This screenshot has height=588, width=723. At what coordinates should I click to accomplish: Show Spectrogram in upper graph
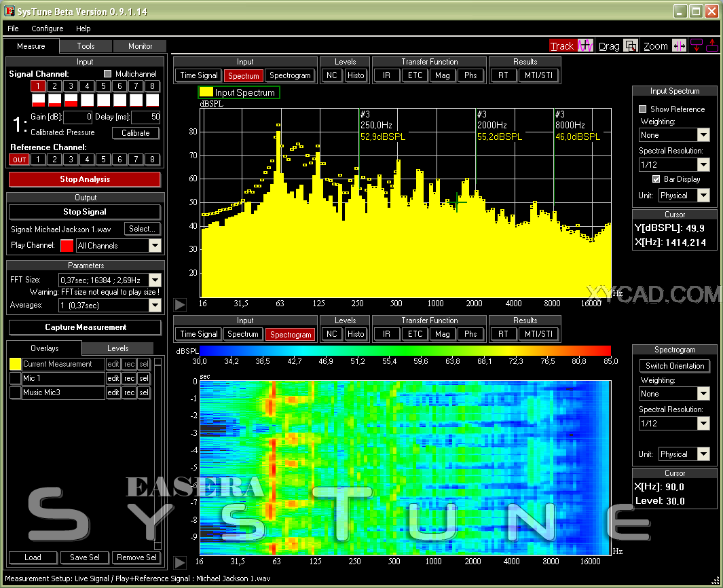pos(290,75)
